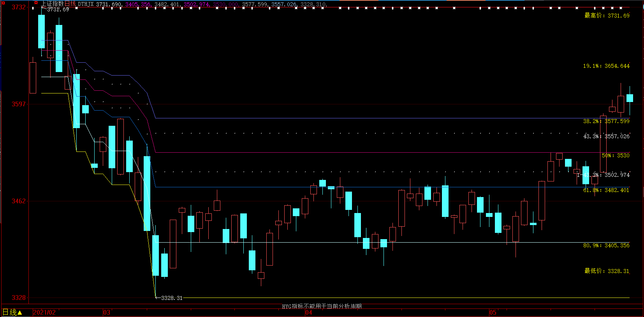This screenshot has width=644, height=317.
Task: Click the 3597 price axis label
Action: pos(19,104)
